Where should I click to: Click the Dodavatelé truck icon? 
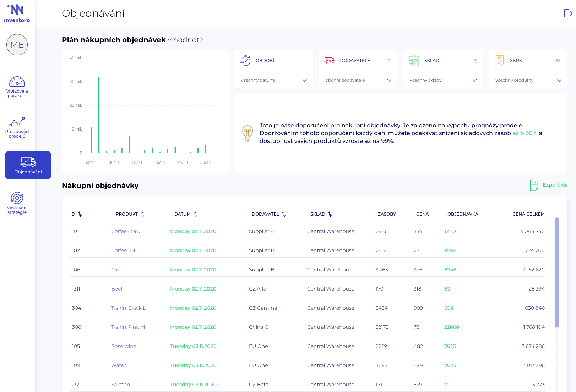pyautogui.click(x=330, y=61)
